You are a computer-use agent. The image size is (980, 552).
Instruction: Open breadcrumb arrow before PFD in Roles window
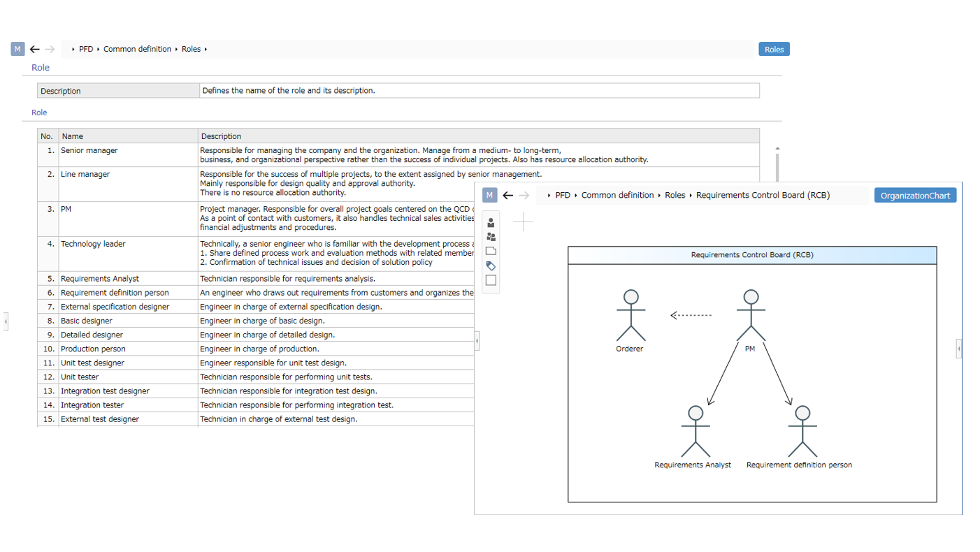(73, 50)
